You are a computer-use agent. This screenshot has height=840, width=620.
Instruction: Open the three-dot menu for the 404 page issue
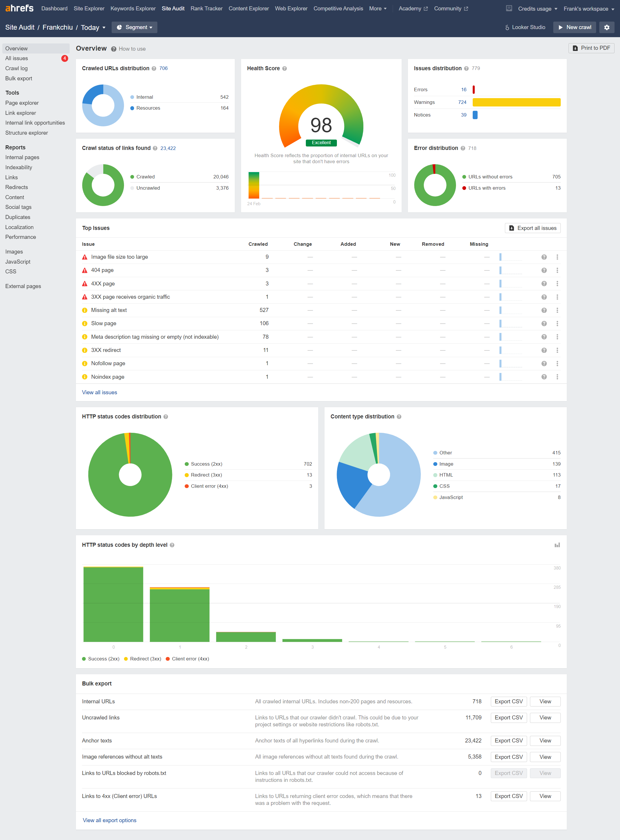pyautogui.click(x=557, y=270)
